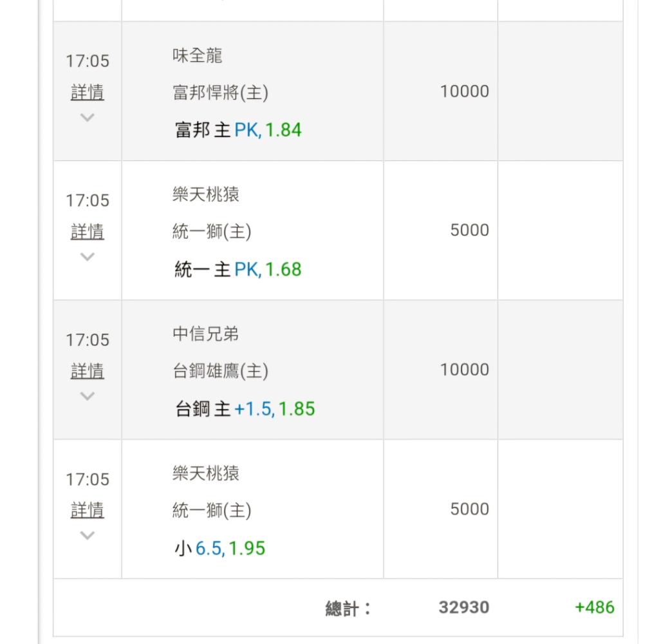This screenshot has width=661, height=644.
Task: Select the 小 6.5, 1.95 wager text
Action: point(219,548)
